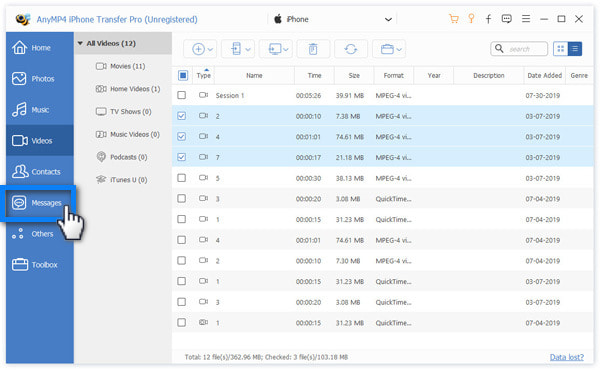Viewport: 600px width, 370px height.
Task: Toggle the select-all checkbox in header
Action: coord(183,75)
